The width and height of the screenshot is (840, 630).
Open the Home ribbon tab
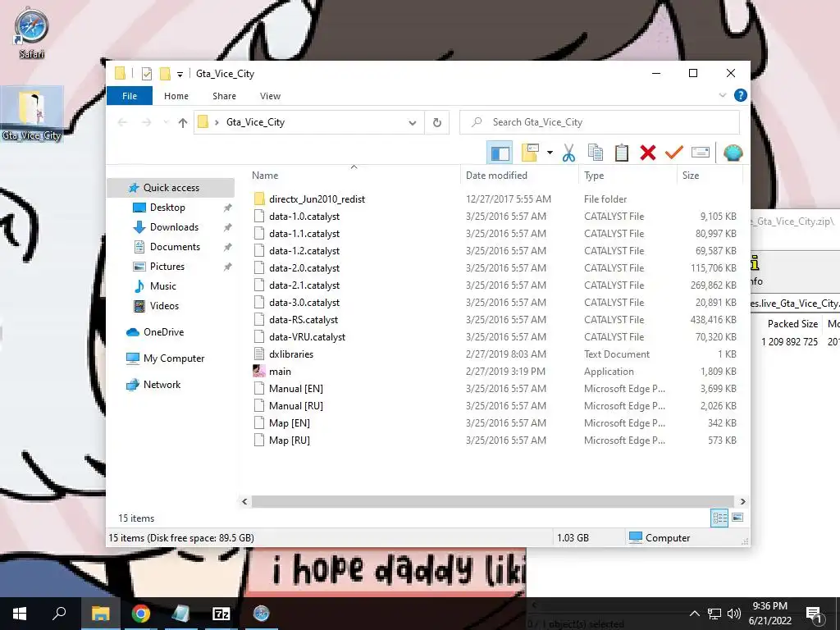[176, 96]
